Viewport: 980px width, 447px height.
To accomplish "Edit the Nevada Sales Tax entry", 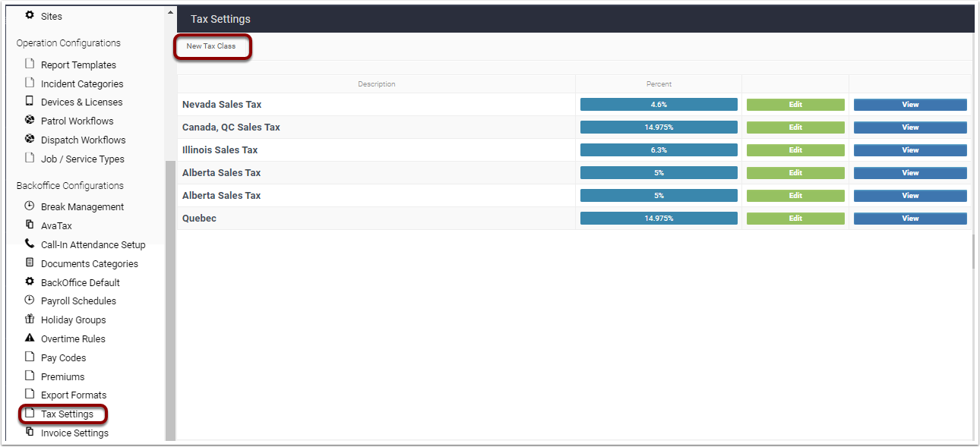I will [795, 104].
